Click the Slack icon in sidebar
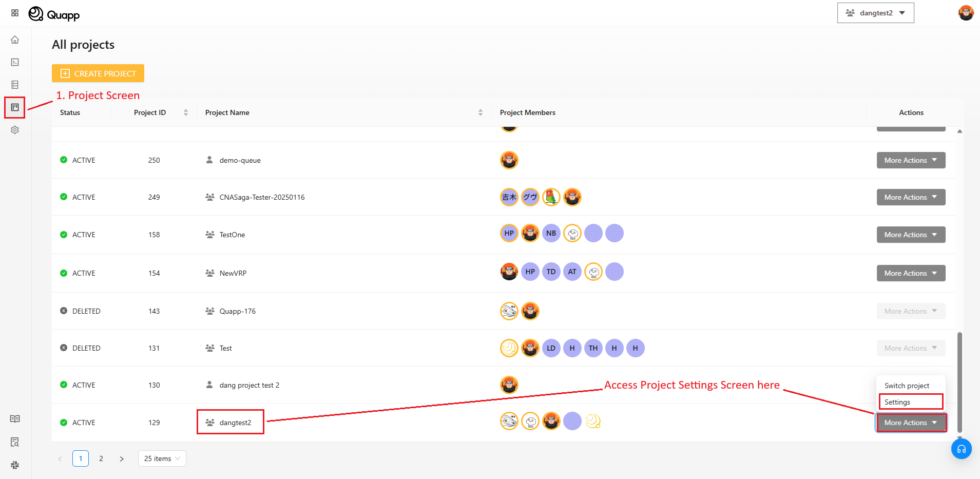The height and width of the screenshot is (479, 980). pyautogui.click(x=15, y=465)
